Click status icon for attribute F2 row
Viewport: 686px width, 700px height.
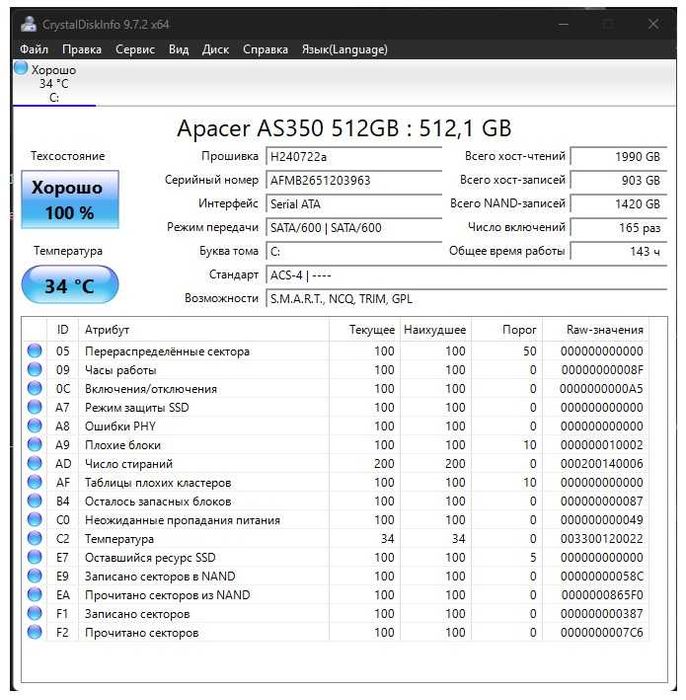[34, 632]
